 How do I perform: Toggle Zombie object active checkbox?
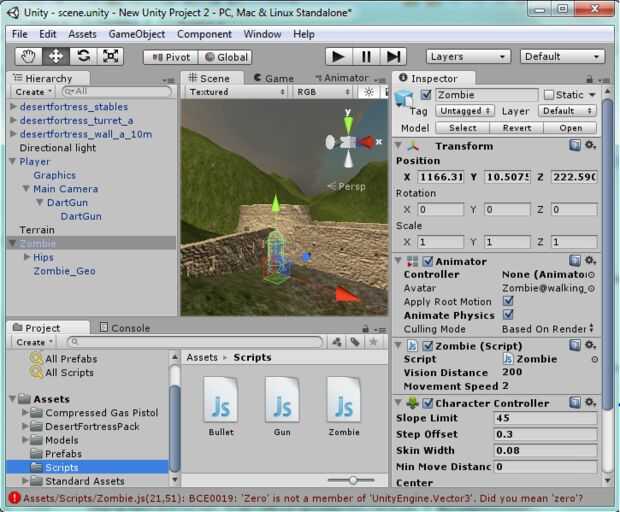coord(426,95)
